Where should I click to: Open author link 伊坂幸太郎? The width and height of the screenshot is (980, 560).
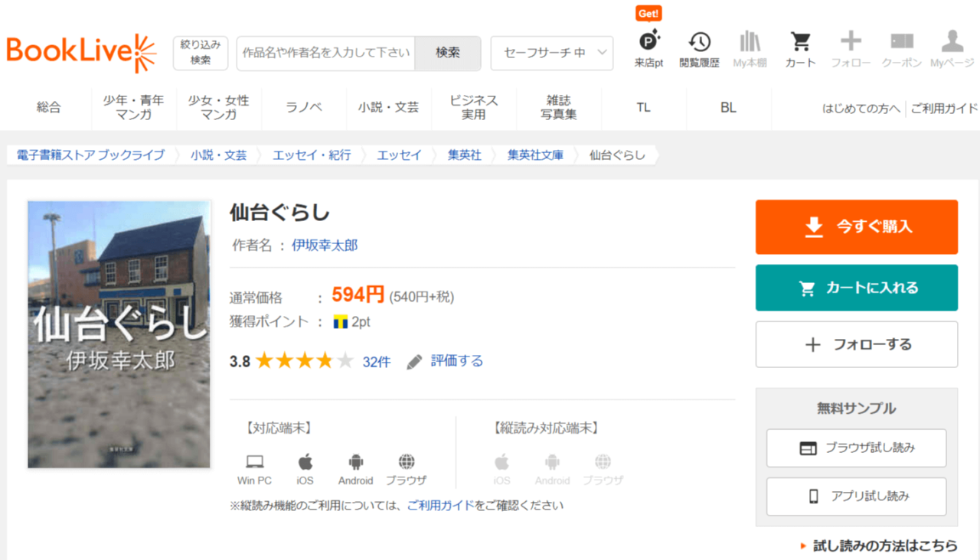click(325, 246)
